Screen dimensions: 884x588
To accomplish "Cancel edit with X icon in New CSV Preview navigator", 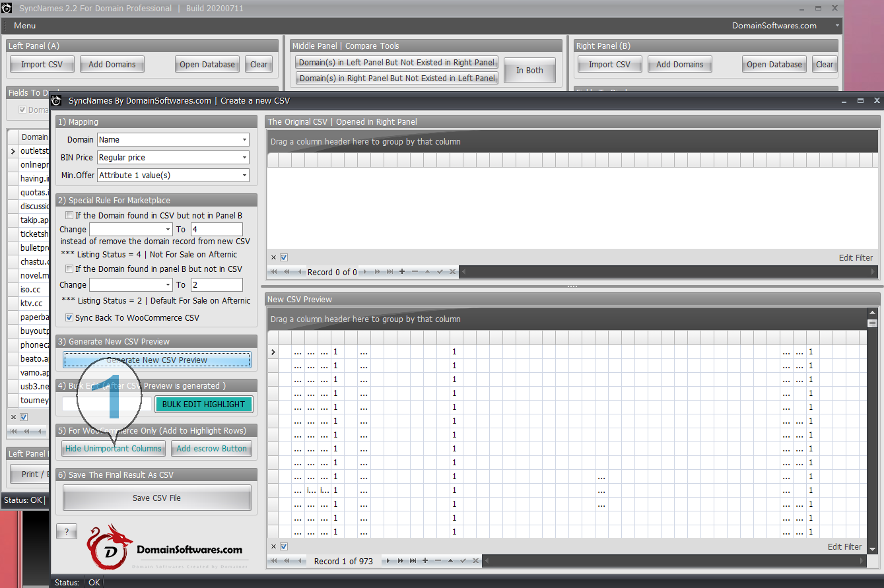I will click(x=475, y=561).
